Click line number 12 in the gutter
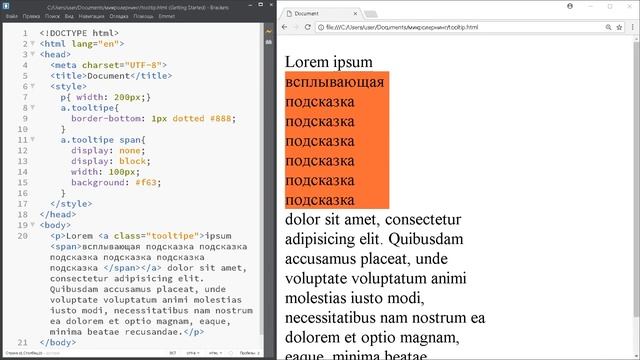Screen dimensions: 640x360 (x=22, y=150)
